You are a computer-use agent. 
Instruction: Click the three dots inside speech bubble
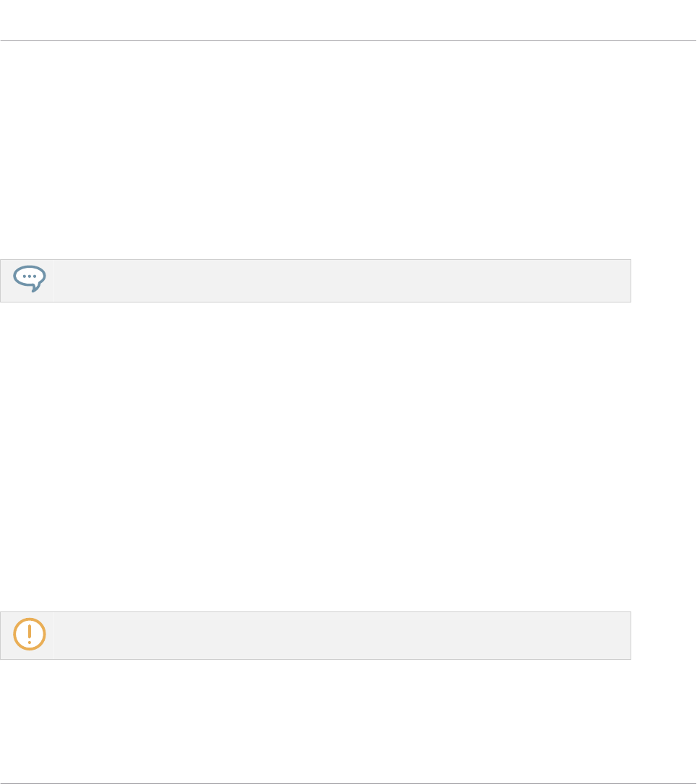click(x=29, y=276)
